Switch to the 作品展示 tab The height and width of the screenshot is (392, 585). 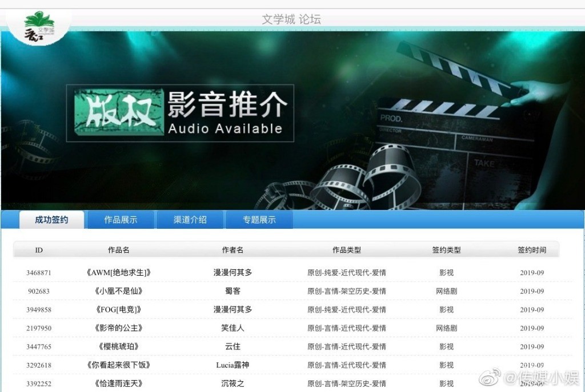tap(120, 219)
